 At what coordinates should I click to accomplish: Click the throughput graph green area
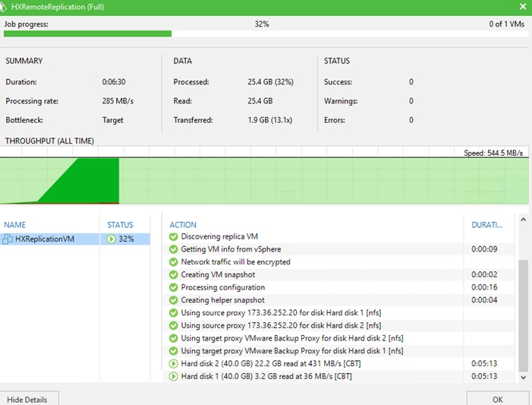[x=265, y=181]
